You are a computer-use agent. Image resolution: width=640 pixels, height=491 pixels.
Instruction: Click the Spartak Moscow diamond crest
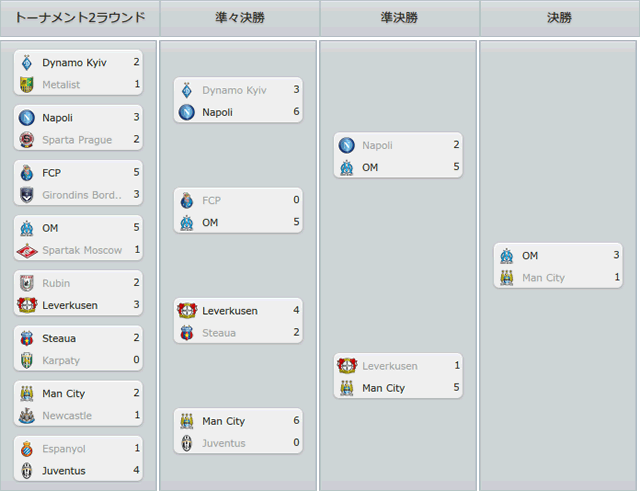point(27,250)
